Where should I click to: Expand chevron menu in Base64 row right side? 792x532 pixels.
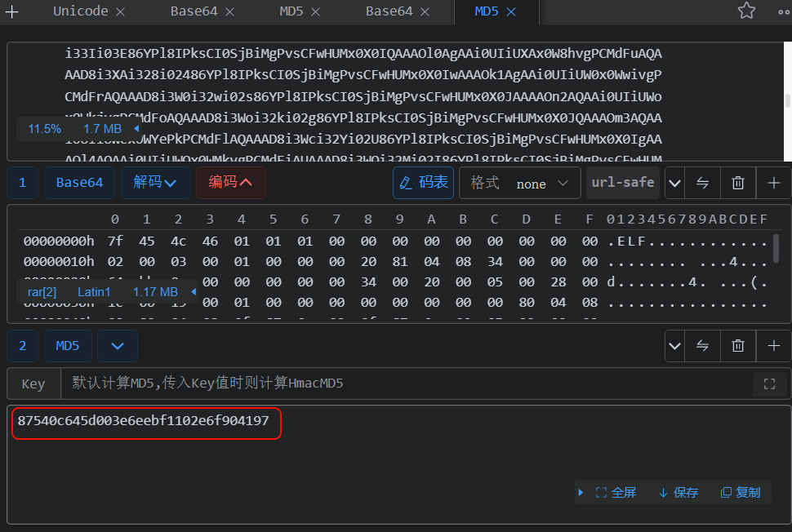674,183
